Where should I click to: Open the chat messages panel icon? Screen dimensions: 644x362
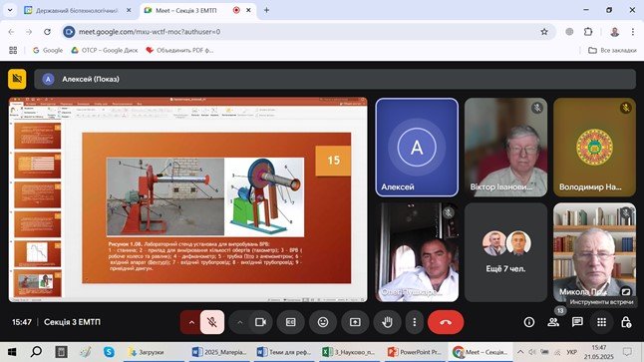tap(577, 322)
